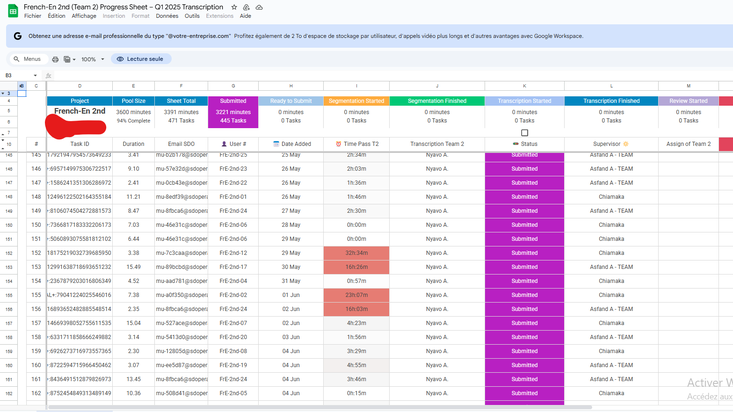Collapse the row group at row 3
This screenshot has width=733, height=412.
coord(5,93)
